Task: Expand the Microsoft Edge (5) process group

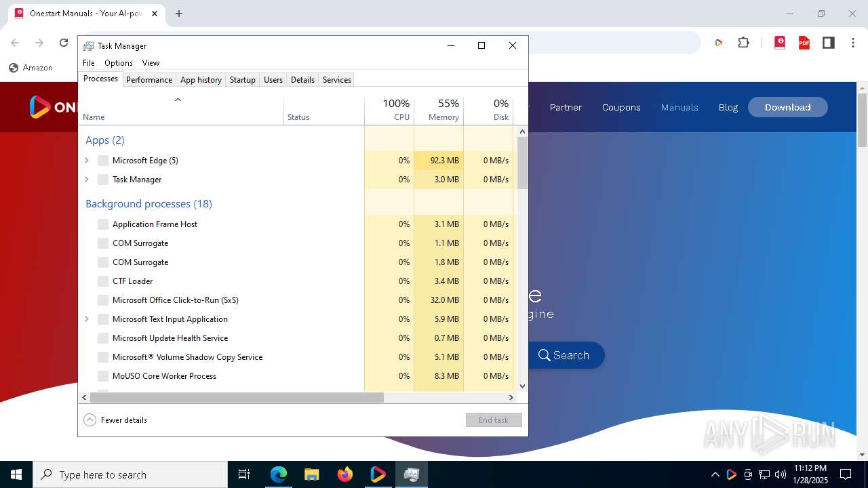Action: click(x=86, y=161)
